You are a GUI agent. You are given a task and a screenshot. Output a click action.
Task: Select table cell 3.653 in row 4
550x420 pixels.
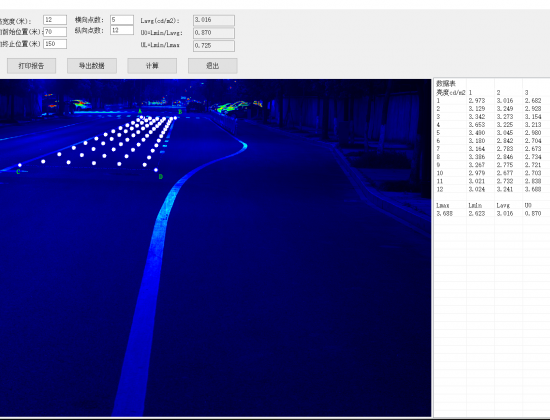[x=477, y=125]
